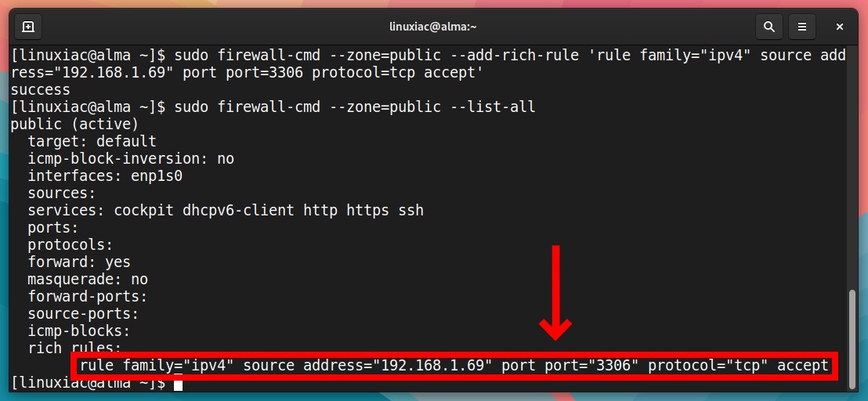
Task: Close the terminal window
Action: (839, 27)
